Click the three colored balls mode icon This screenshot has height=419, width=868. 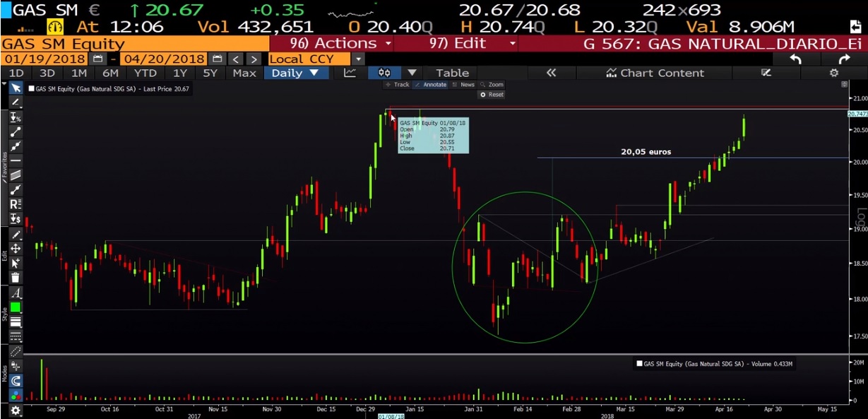15,395
